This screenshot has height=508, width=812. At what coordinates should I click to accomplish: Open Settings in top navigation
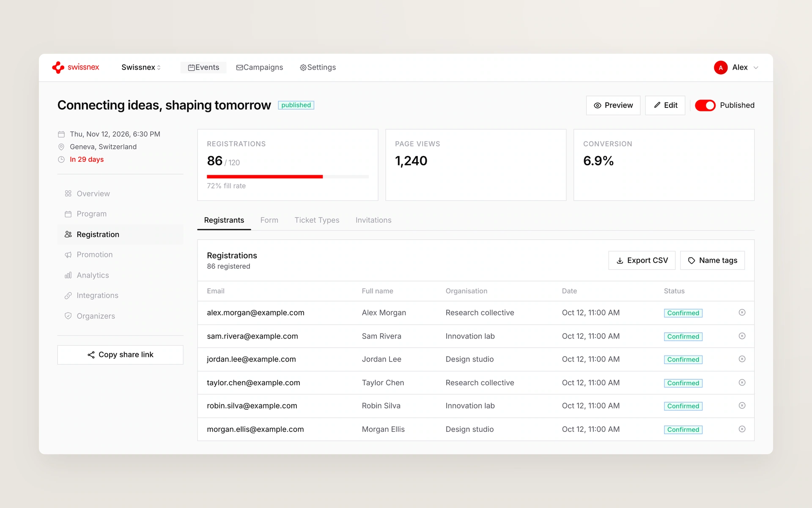coord(318,67)
